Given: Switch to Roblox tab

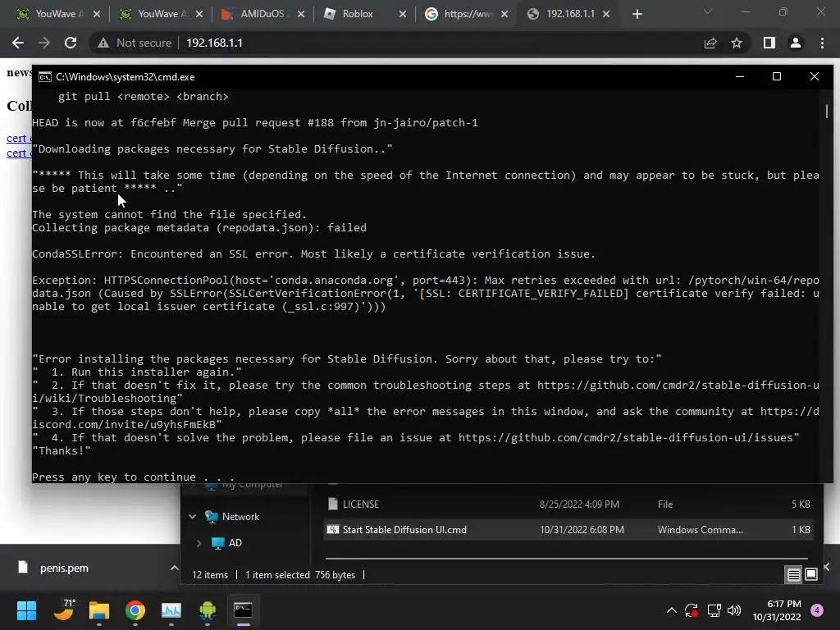Looking at the screenshot, I should coord(365,14).
